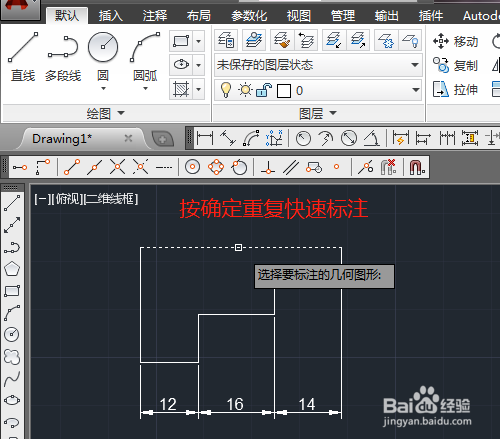Screen dimensions: 500x439
Task: Click the Spline tool in left toolbar
Action: [x=12, y=379]
